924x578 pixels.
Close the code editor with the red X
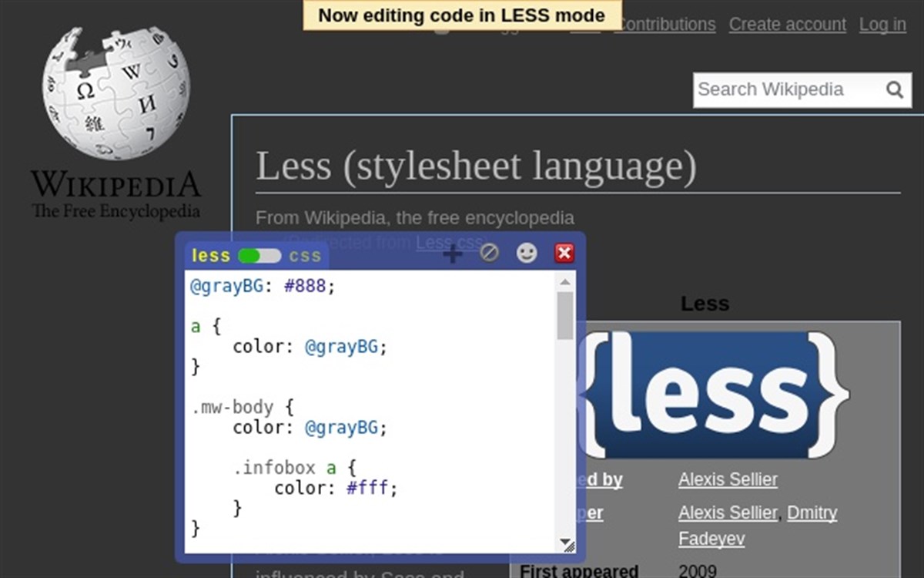pos(564,252)
